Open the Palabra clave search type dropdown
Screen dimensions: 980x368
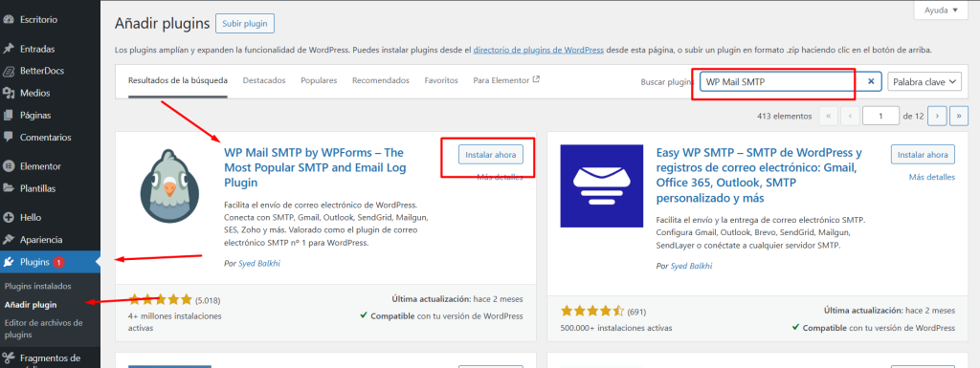[924, 81]
